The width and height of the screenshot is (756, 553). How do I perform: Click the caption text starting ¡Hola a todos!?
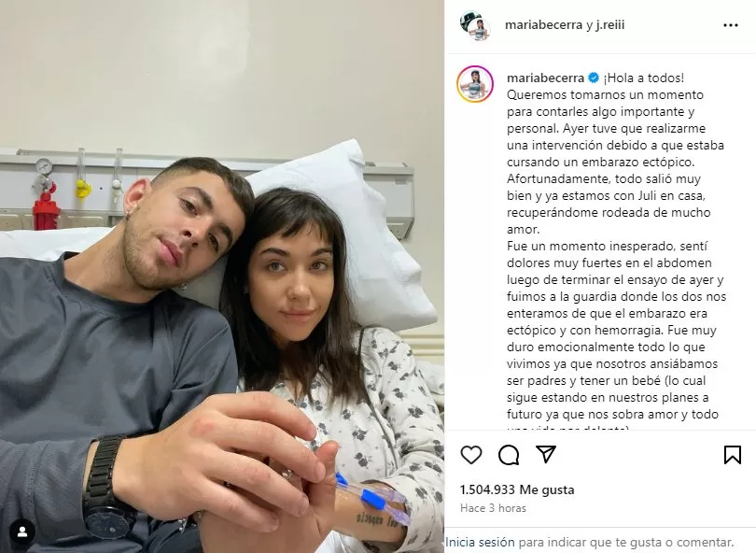644,78
